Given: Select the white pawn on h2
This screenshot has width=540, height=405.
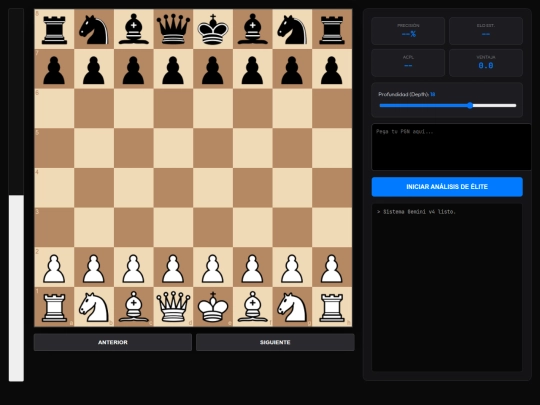Looking at the screenshot, I should pos(332,268).
